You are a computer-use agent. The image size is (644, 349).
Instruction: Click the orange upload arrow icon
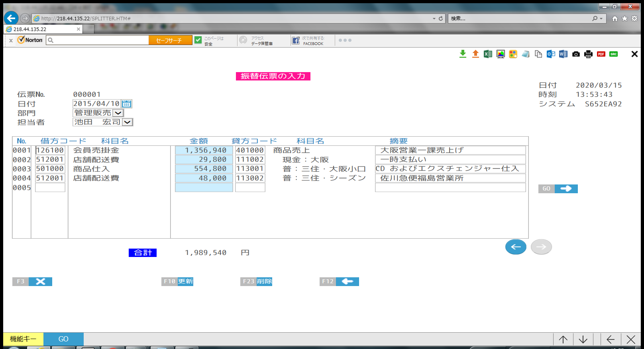point(475,54)
